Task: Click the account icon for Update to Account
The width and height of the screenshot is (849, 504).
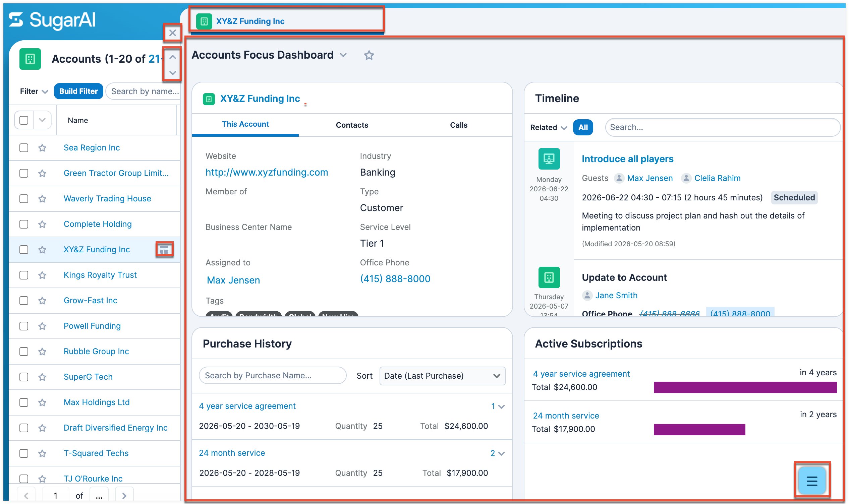Action: [549, 277]
